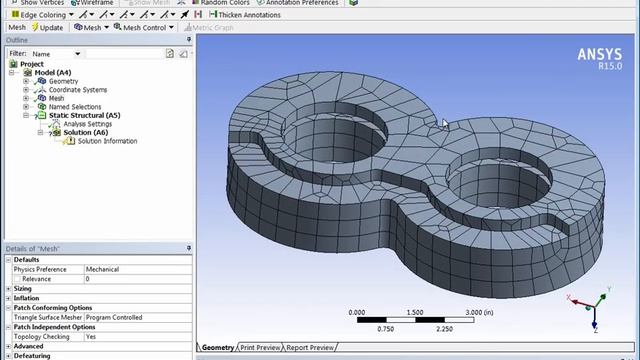Click the outline filter text field
640x360 pixels.
coord(124,54)
